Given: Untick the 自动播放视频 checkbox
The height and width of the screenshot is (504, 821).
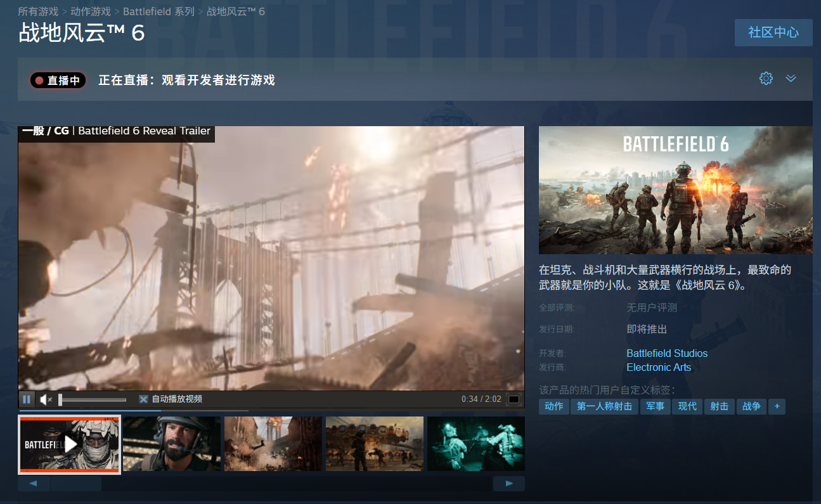Looking at the screenshot, I should tap(143, 399).
